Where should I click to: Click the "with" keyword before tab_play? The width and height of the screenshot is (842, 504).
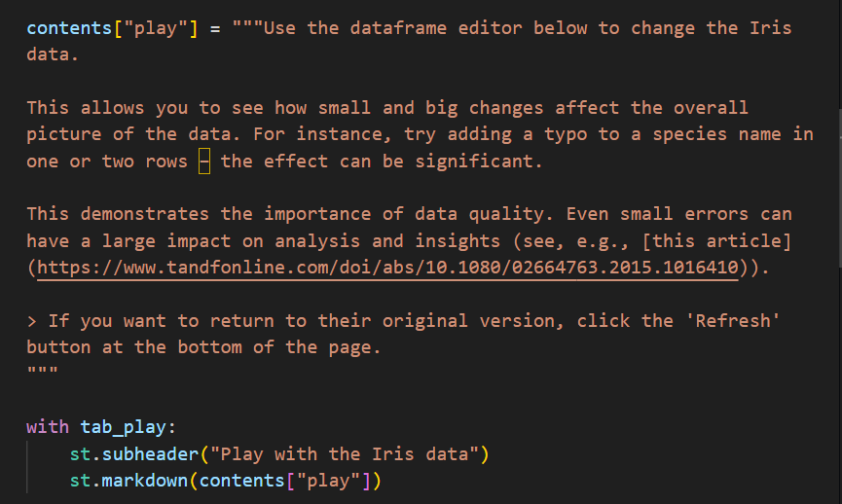click(48, 427)
